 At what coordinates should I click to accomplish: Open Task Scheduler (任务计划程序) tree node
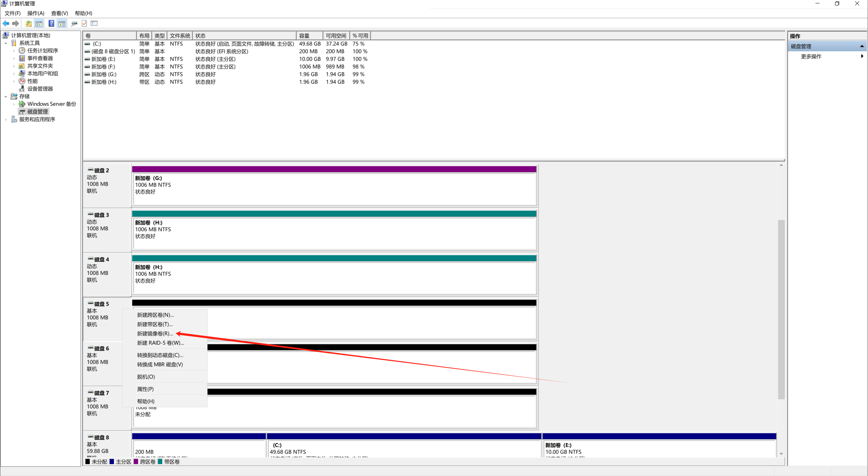pyautogui.click(x=42, y=51)
